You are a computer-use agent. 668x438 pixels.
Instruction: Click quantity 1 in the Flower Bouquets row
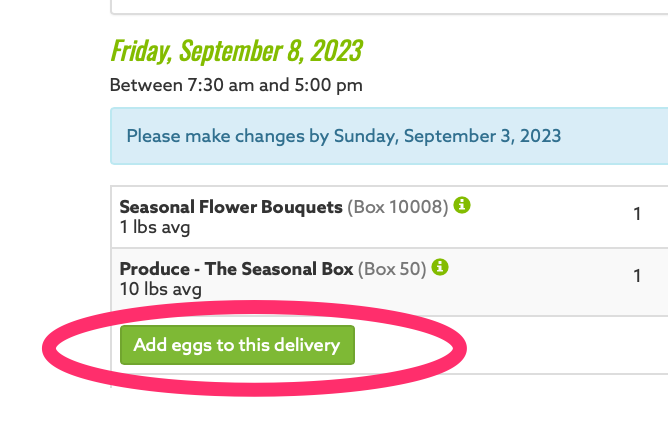[637, 214]
